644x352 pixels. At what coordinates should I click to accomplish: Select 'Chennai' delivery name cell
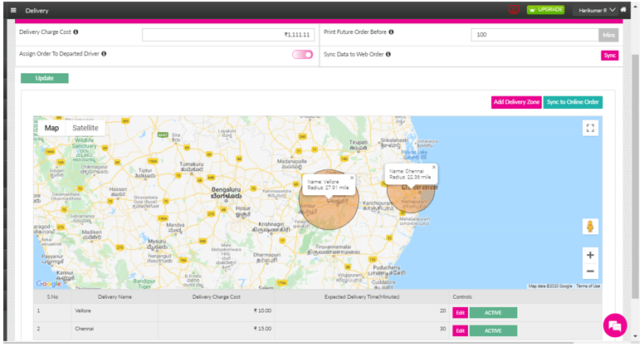click(x=115, y=329)
